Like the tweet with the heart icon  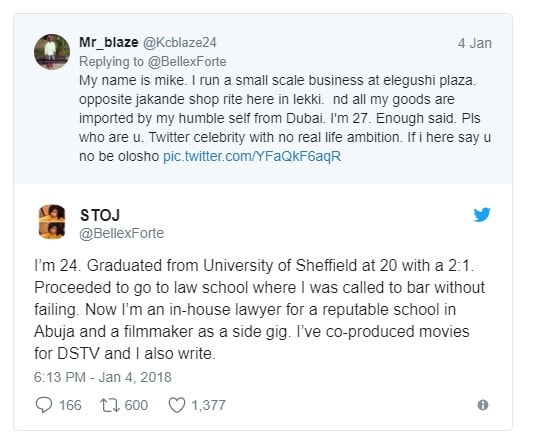coord(177,405)
